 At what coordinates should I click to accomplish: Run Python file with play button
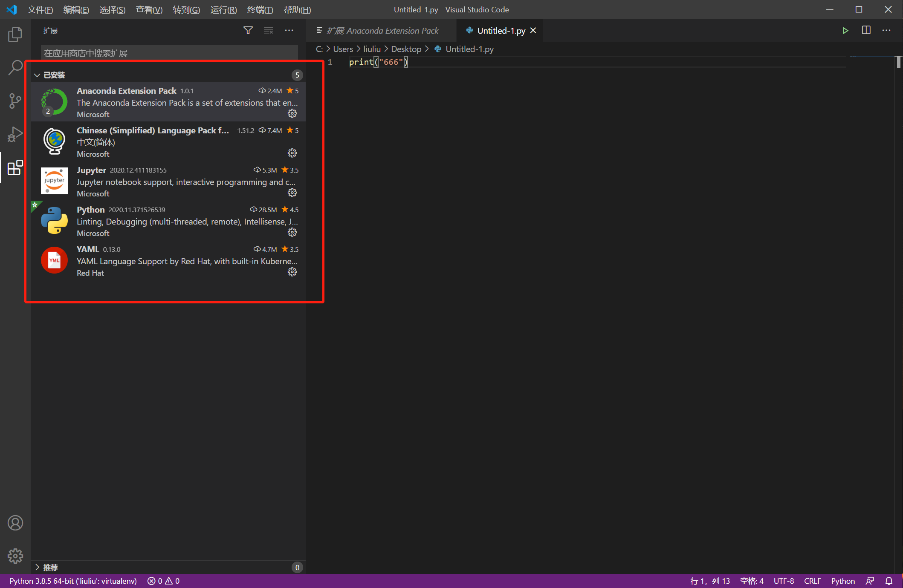pyautogui.click(x=845, y=31)
